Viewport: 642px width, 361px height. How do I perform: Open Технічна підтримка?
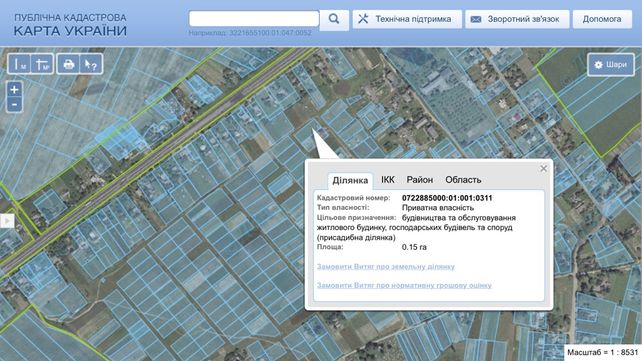coord(407,19)
